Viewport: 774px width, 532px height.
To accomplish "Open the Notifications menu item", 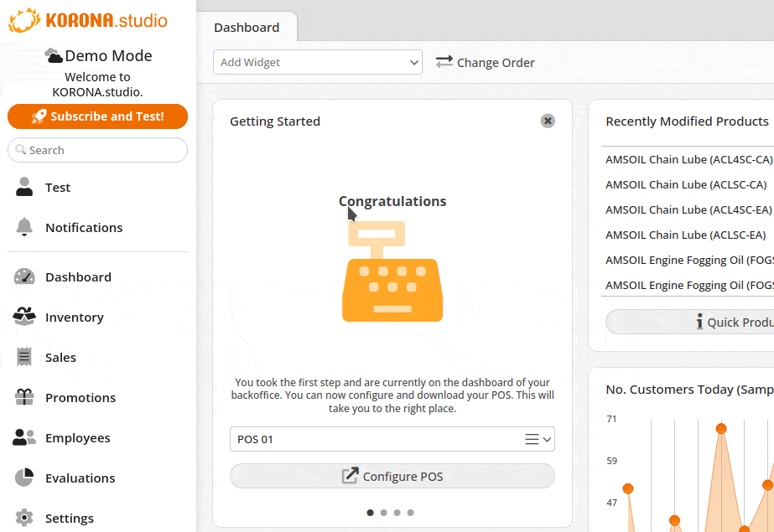I will (x=84, y=227).
